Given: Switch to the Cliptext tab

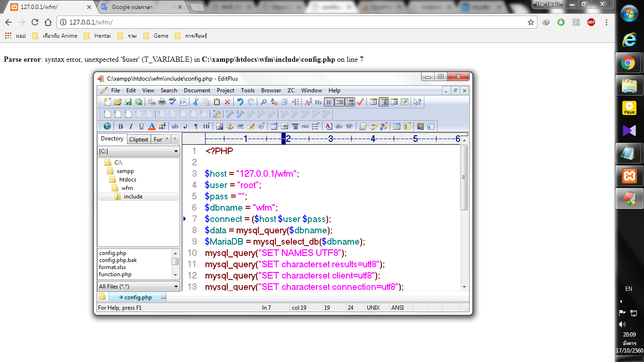Looking at the screenshot, I should (x=139, y=139).
